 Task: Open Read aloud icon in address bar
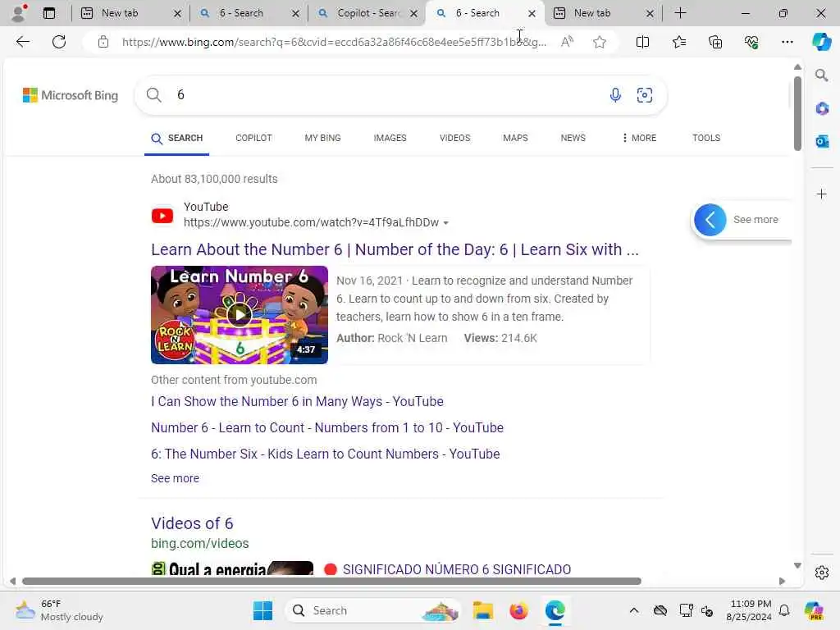click(x=567, y=41)
